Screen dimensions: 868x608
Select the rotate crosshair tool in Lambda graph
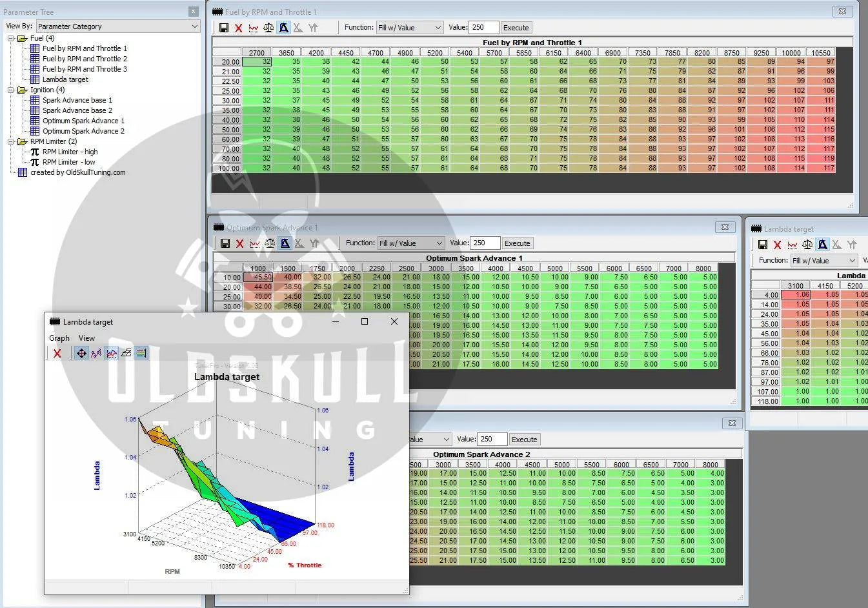coord(81,353)
